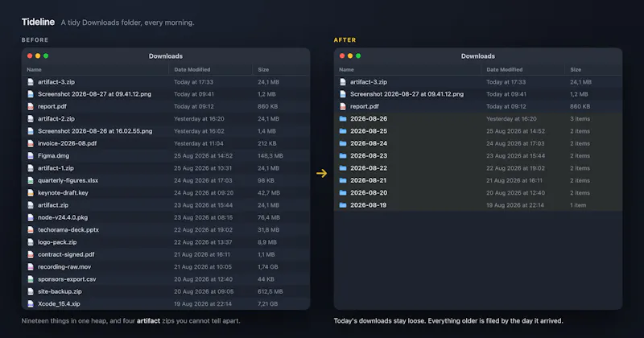
Task: Select artifact-3.zip name in Before window
Action: (56, 82)
